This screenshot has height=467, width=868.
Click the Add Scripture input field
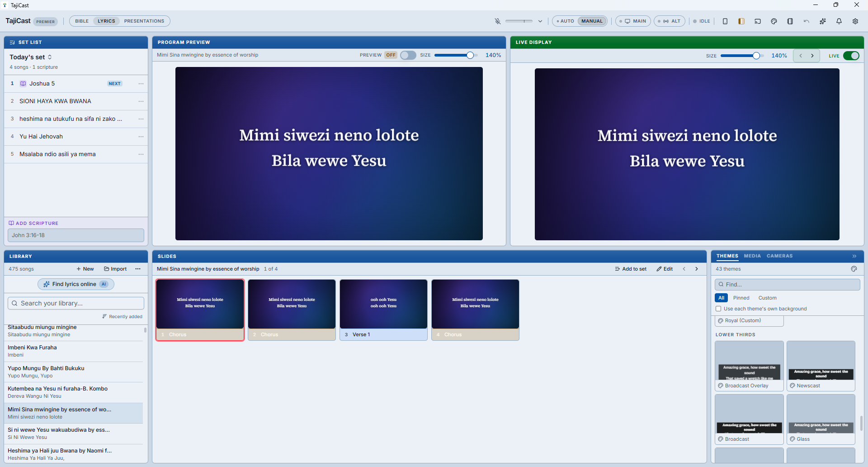(x=76, y=235)
